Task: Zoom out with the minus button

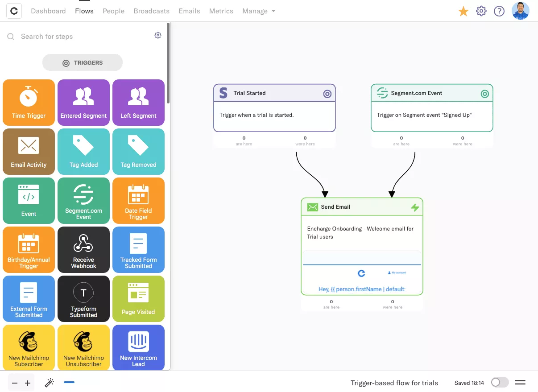Action: (15, 383)
